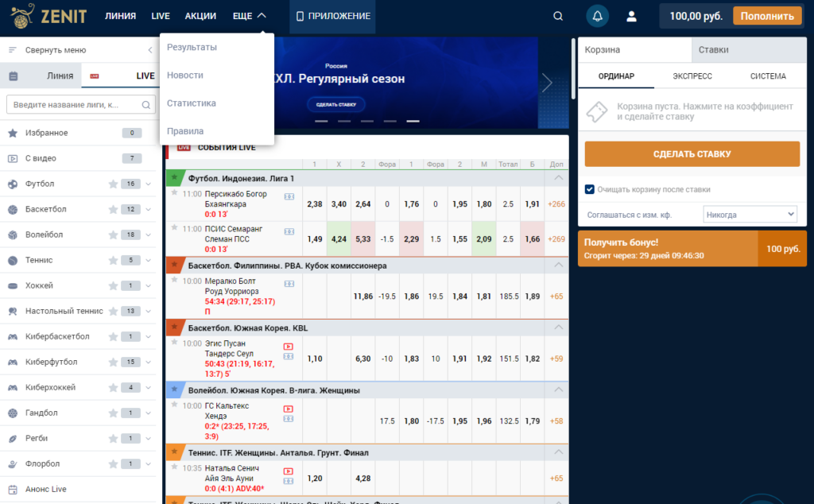Open video stream icon for Эгис Пусан match

point(288,347)
